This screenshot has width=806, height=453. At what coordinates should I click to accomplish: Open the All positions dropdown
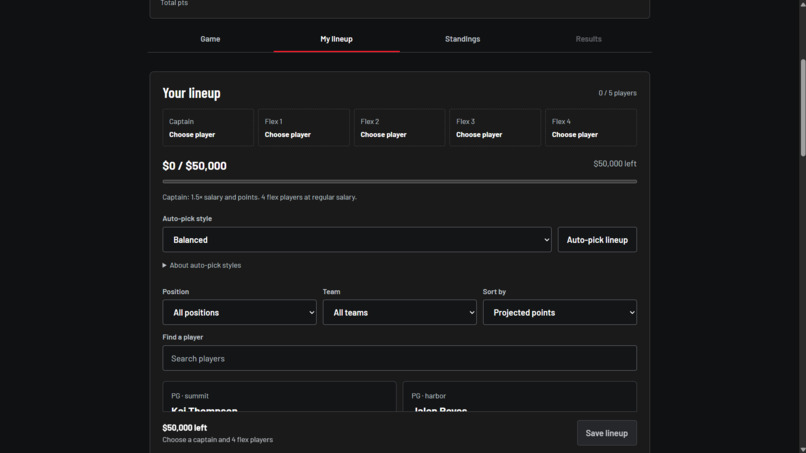[240, 312]
